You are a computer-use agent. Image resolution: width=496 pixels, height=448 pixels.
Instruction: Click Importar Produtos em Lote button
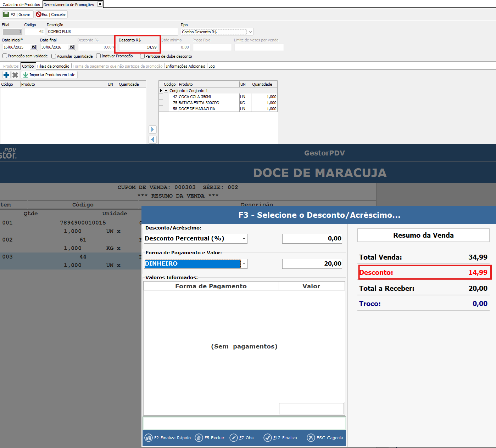49,75
